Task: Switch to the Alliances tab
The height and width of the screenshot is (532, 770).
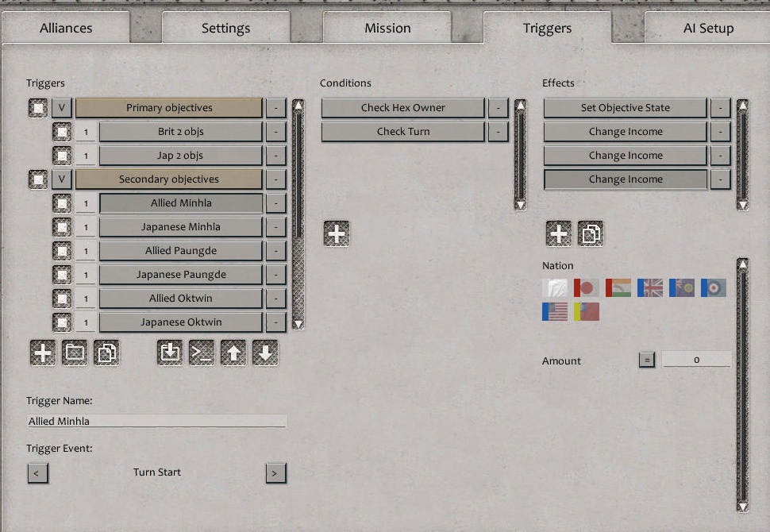Action: (x=66, y=28)
